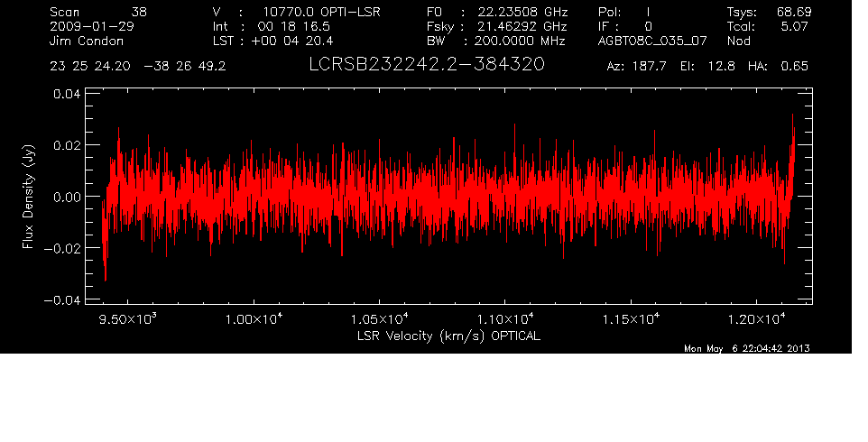The image size is (868, 442).
Task: Click the IF: 0 entry
Action: 625,26
